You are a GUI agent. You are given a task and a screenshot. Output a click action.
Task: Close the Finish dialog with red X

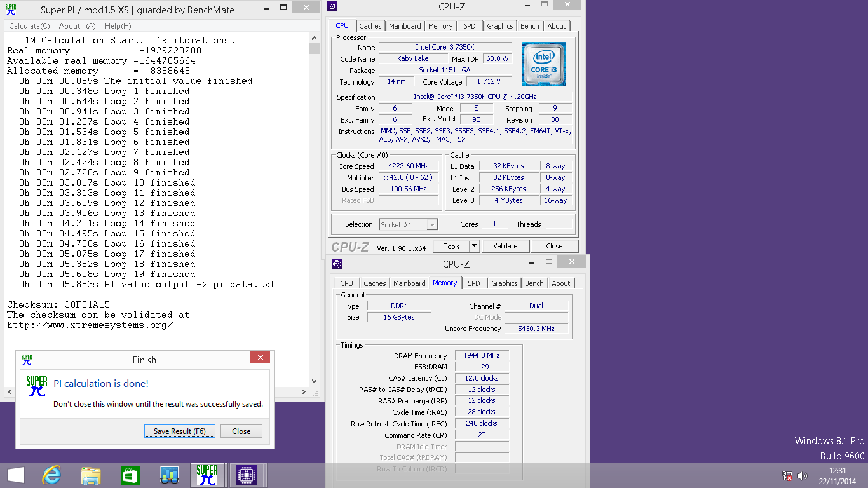pyautogui.click(x=260, y=358)
